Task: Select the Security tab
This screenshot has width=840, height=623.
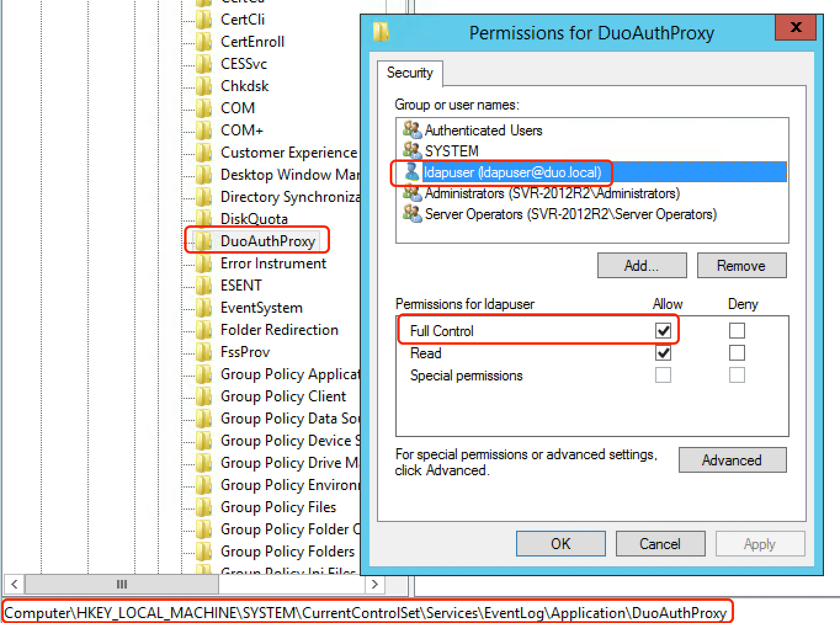Action: (x=410, y=73)
